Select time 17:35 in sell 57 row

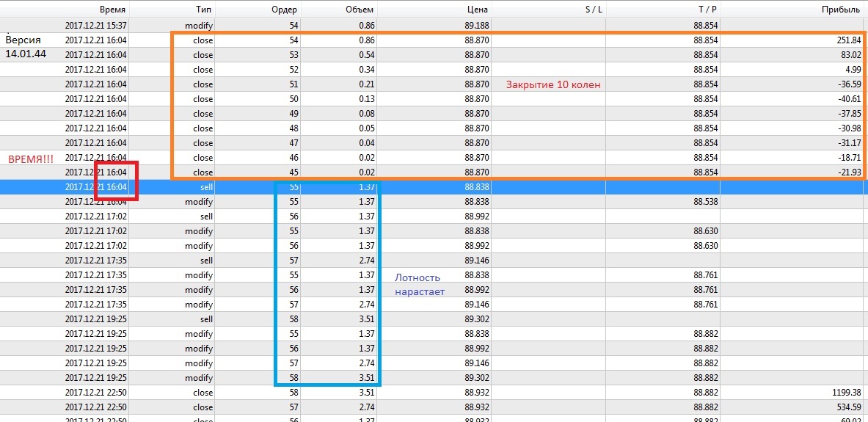96,261
